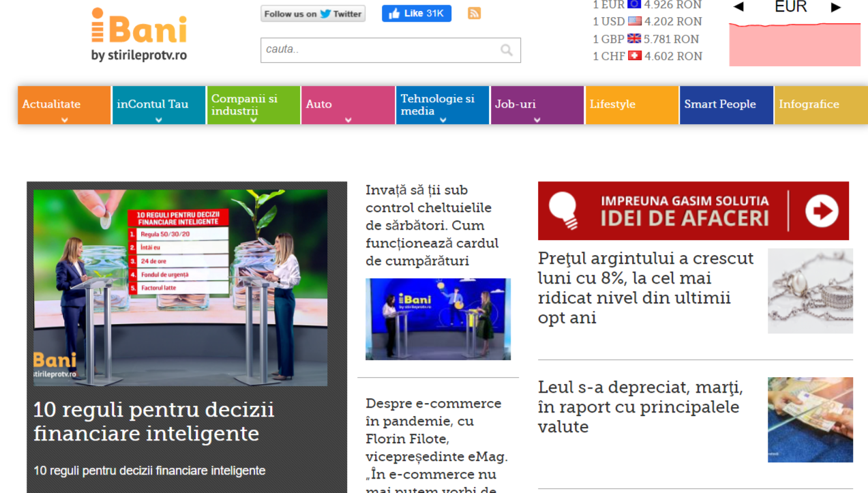The width and height of the screenshot is (868, 493).
Task: Click the Follow us on Twitter button
Action: click(312, 13)
